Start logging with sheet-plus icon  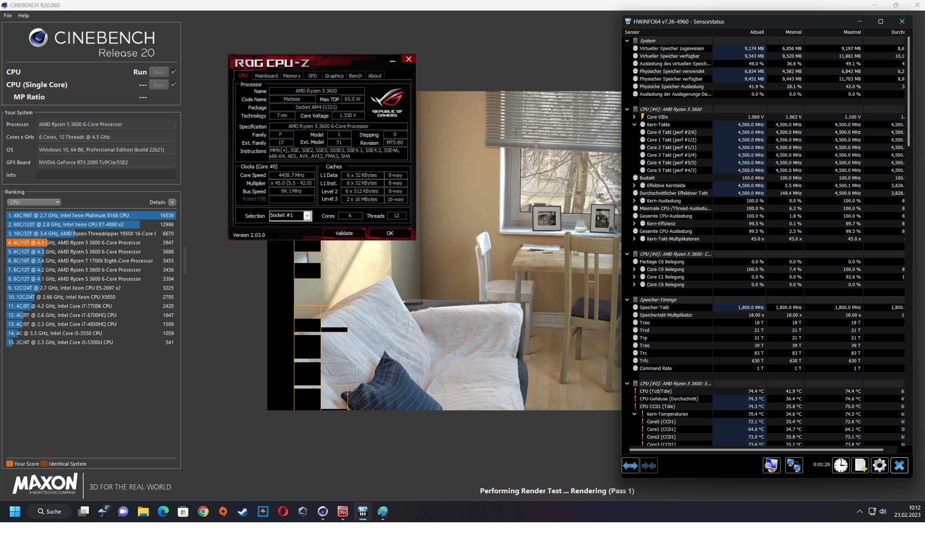(860, 465)
